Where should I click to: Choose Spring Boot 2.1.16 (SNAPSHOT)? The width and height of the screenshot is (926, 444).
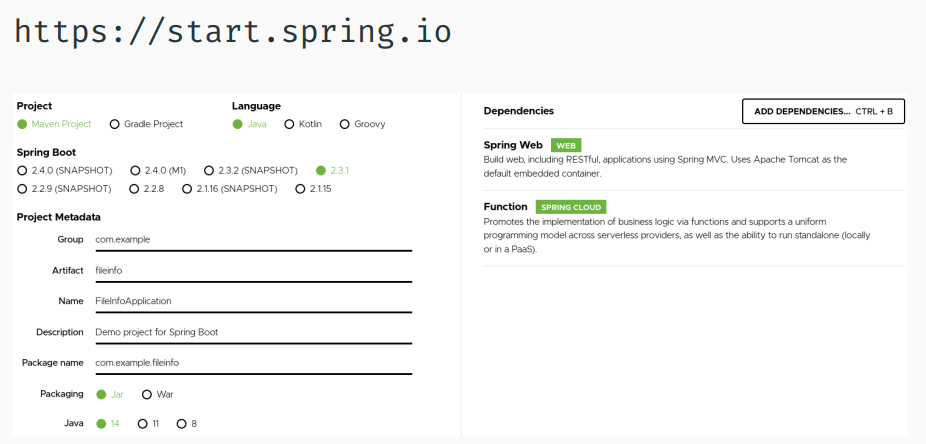coord(187,188)
